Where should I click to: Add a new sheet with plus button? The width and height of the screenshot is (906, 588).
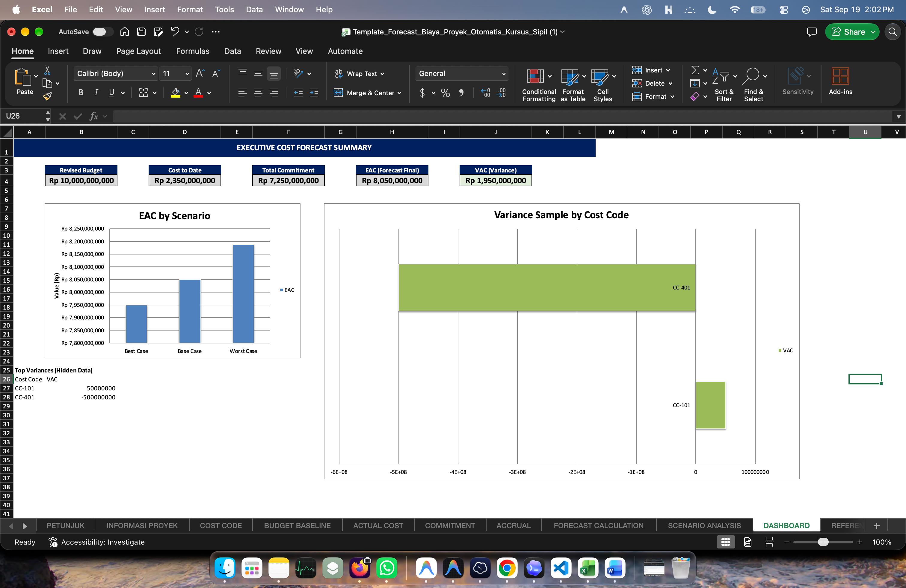pyautogui.click(x=876, y=526)
